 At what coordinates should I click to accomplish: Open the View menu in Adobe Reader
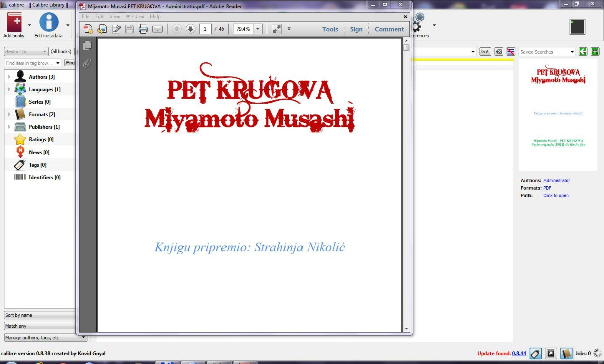tap(115, 17)
